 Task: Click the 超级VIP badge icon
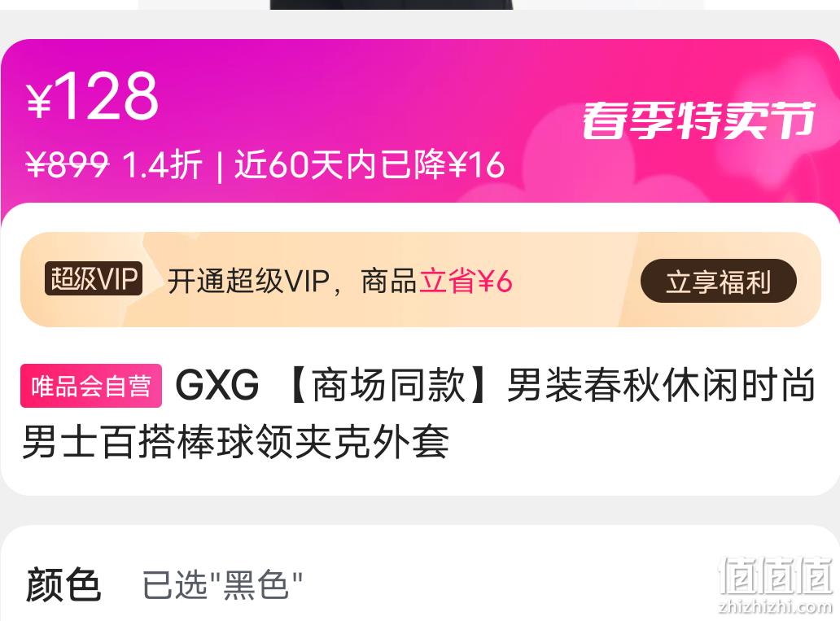(x=94, y=278)
